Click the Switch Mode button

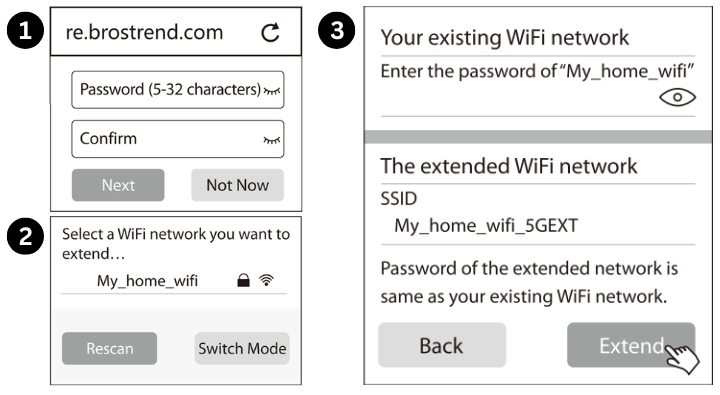[x=242, y=349]
